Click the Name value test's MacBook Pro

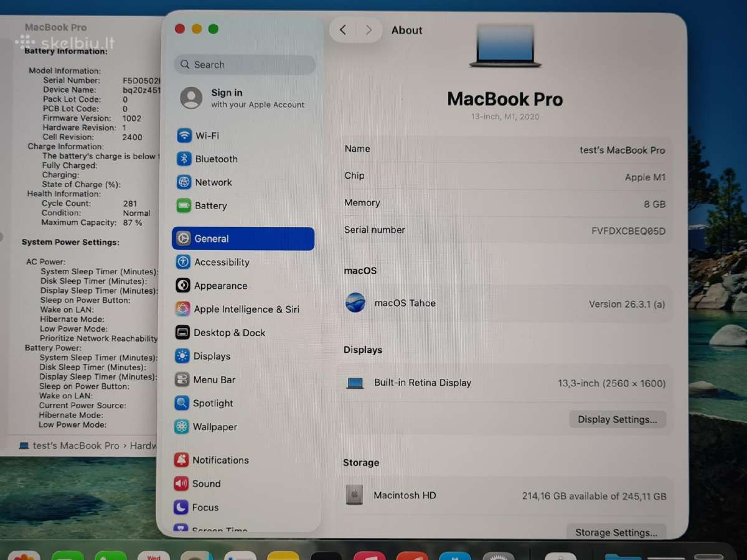(x=622, y=150)
